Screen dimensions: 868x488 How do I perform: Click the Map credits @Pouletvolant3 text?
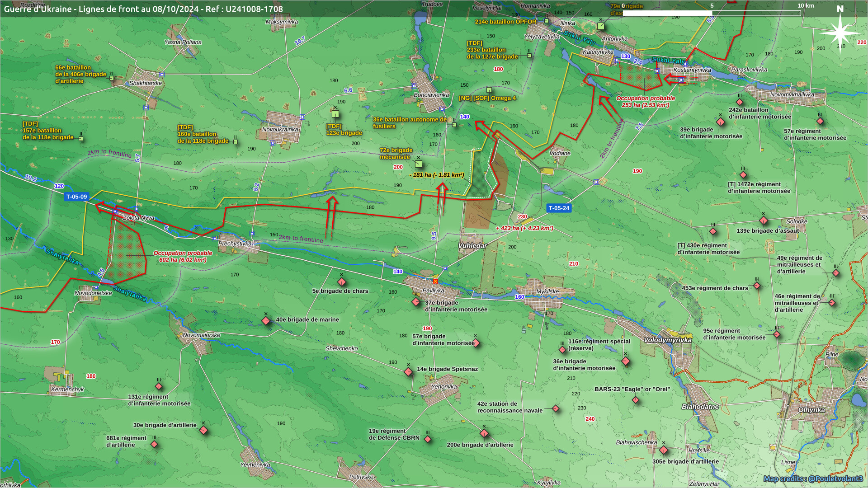coord(813,479)
